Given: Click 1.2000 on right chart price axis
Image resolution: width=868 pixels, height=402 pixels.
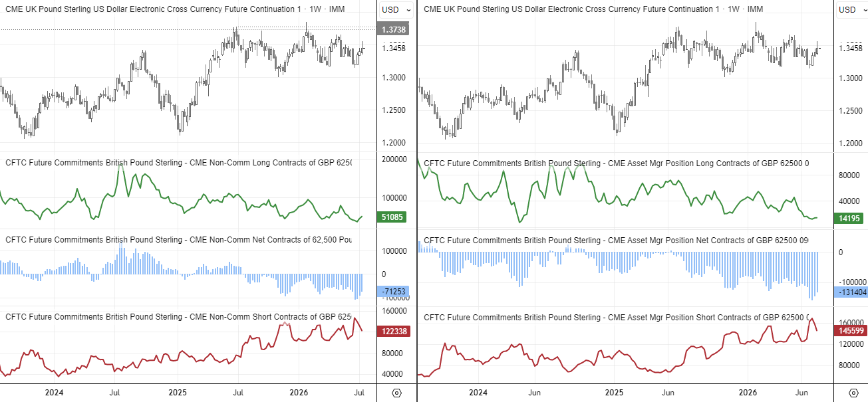Looking at the screenshot, I should point(850,144).
